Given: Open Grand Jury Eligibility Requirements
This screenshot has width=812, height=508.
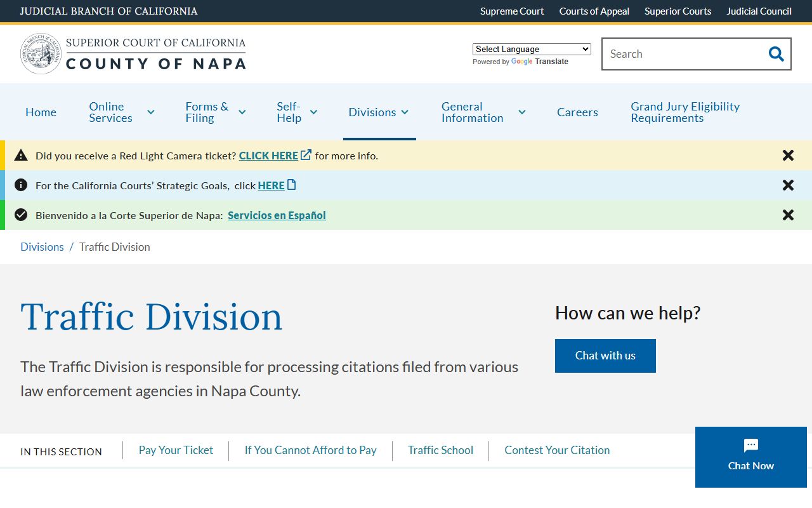Looking at the screenshot, I should pos(685,112).
